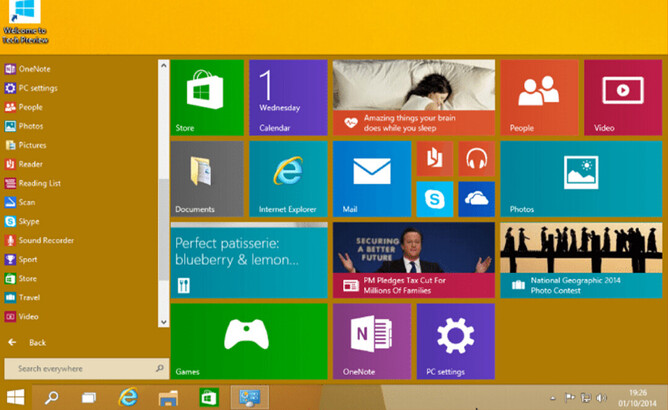Image resolution: width=668 pixels, height=410 pixels.
Task: Select Sound Recorder in the apps list
Action: click(45, 240)
